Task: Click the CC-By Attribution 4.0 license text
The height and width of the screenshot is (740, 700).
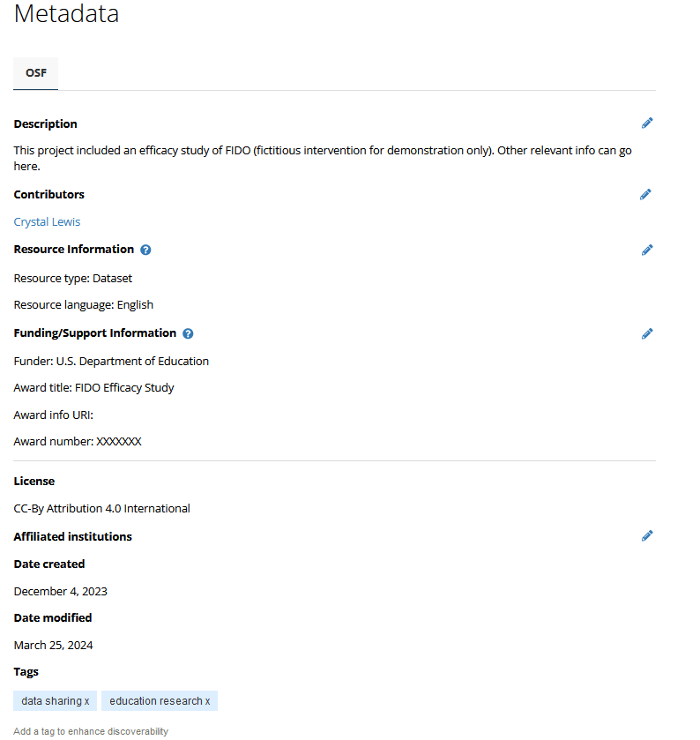Action: coord(101,508)
